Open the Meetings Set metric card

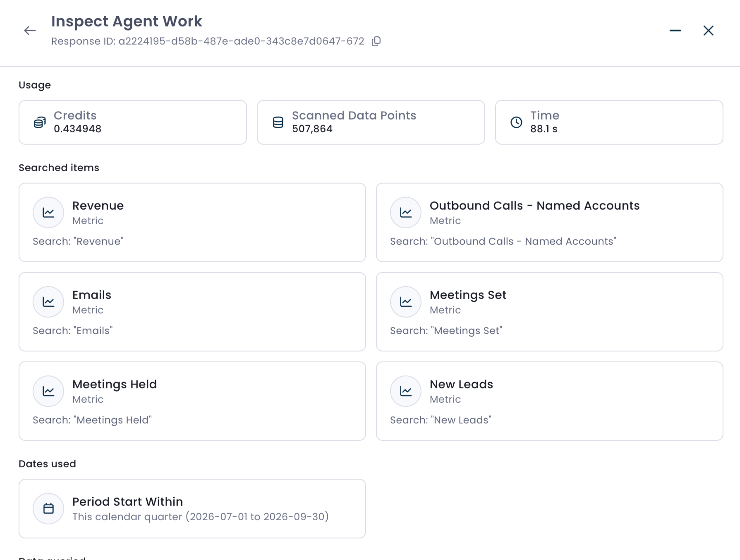(549, 312)
